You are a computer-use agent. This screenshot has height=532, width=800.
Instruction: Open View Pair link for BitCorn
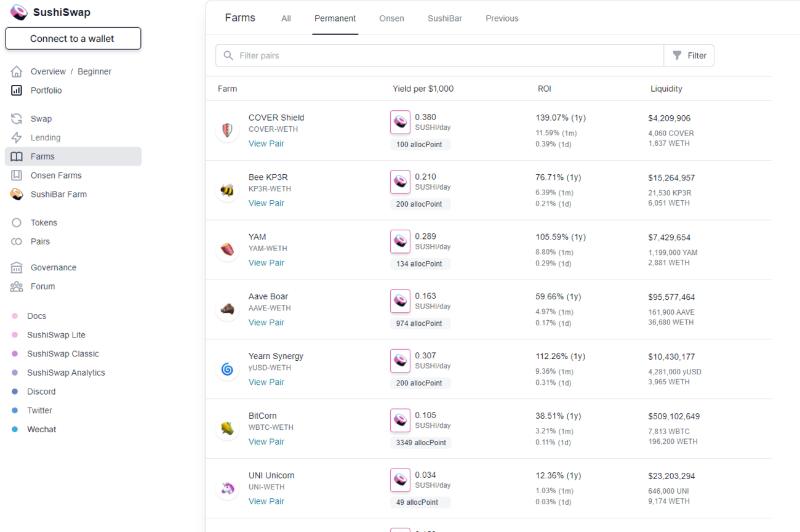[266, 441]
